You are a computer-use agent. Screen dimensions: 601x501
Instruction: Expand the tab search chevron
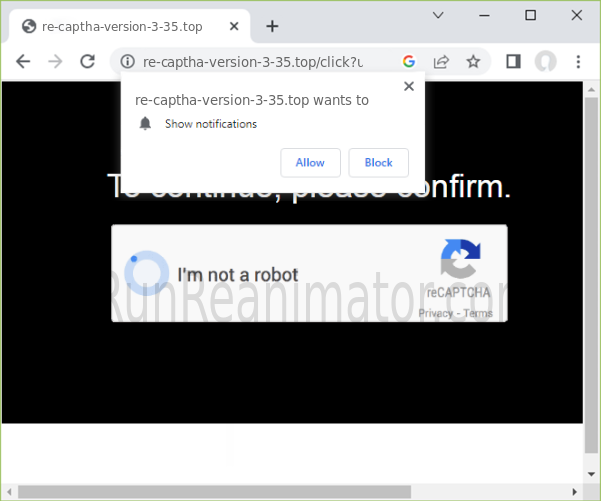(438, 15)
